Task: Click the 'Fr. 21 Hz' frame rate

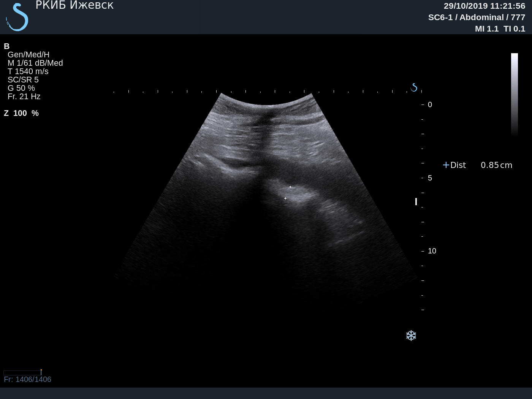Action: (24, 97)
